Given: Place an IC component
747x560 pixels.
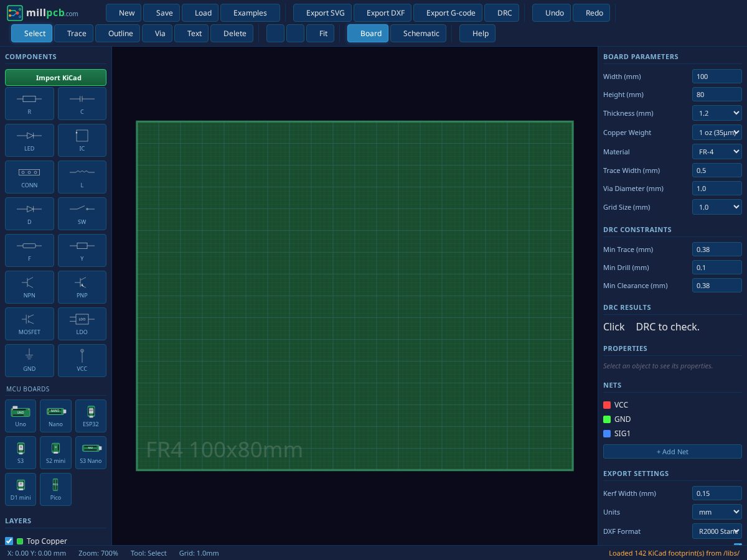Looking at the screenshot, I should point(82,140).
